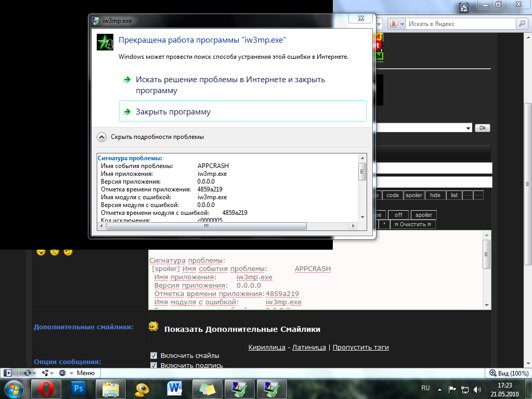Click the RU language indicator
This screenshot has height=399, width=532.
pyautogui.click(x=425, y=388)
